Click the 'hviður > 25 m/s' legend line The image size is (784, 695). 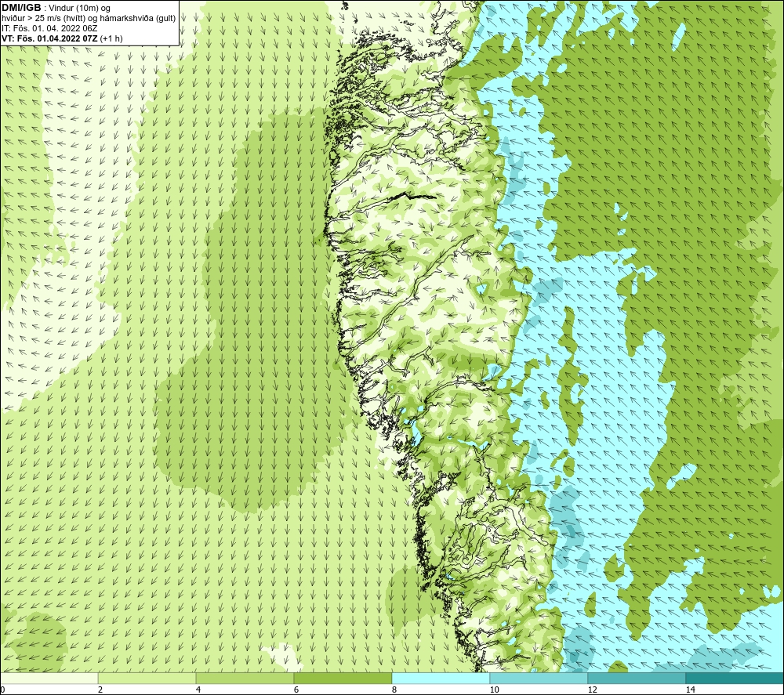coord(89,18)
